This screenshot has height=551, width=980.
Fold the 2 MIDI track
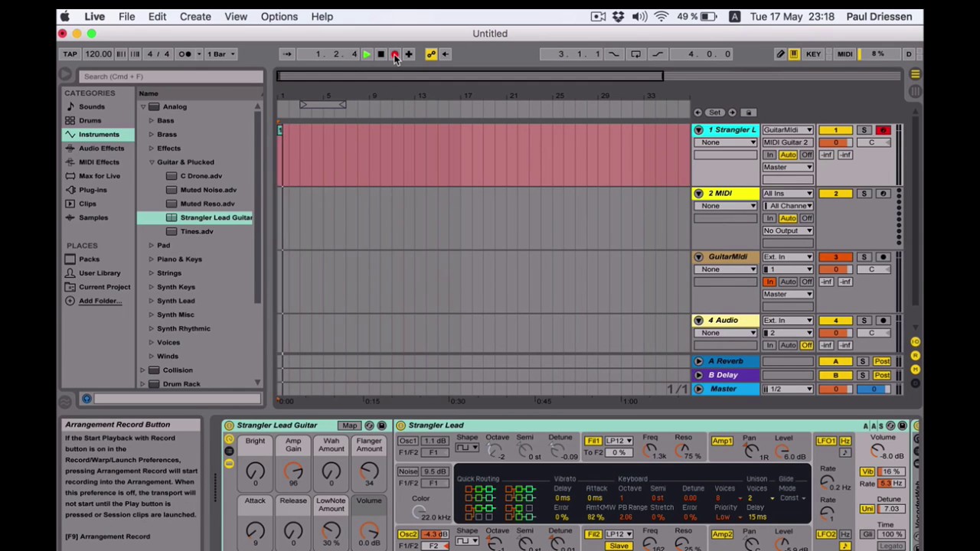point(698,194)
